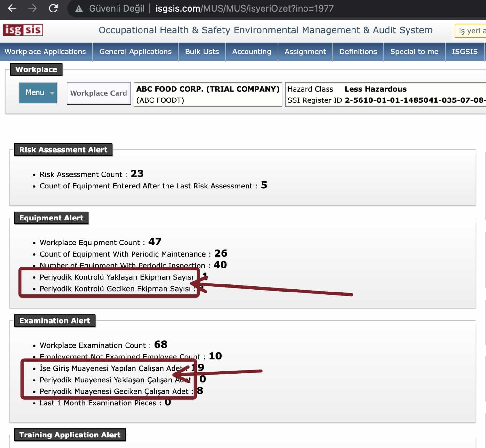
Task: Open the Definitions menu
Action: 358,52
